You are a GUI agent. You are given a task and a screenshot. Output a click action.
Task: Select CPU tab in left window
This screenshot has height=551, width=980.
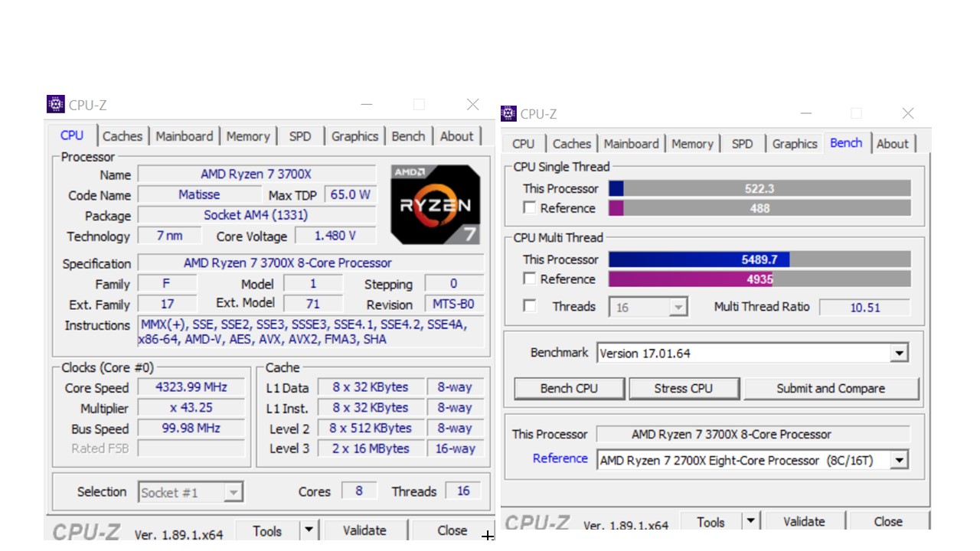click(72, 135)
